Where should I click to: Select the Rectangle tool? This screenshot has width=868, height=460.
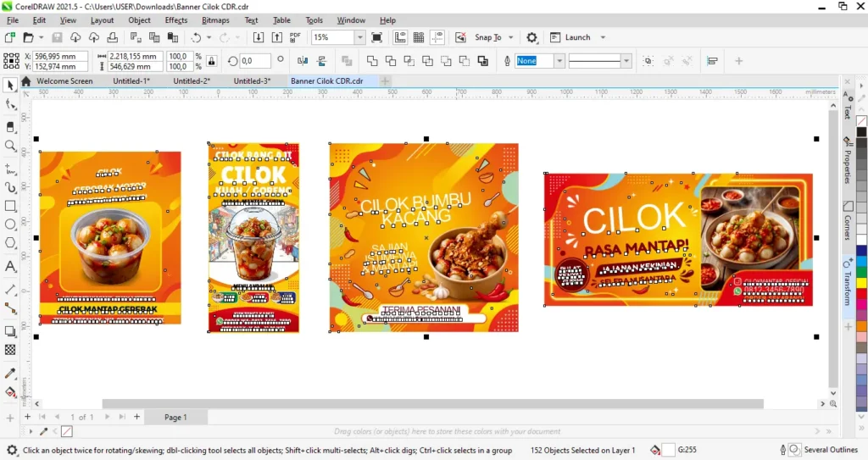10,206
